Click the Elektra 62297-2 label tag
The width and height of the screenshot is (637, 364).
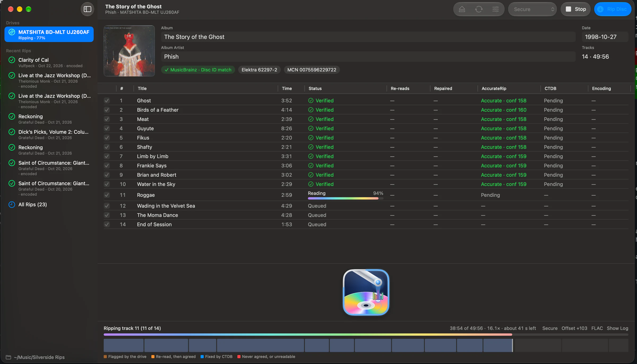[259, 70]
